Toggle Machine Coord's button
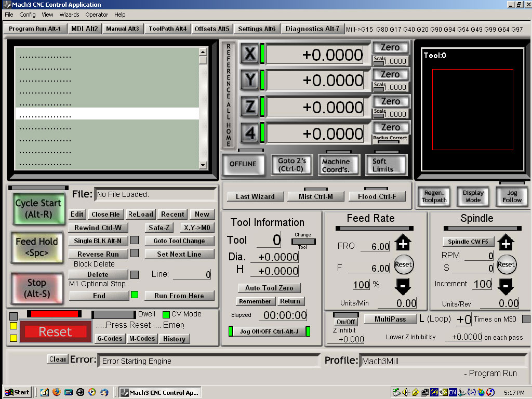The height and width of the screenshot is (399, 532). (x=339, y=165)
